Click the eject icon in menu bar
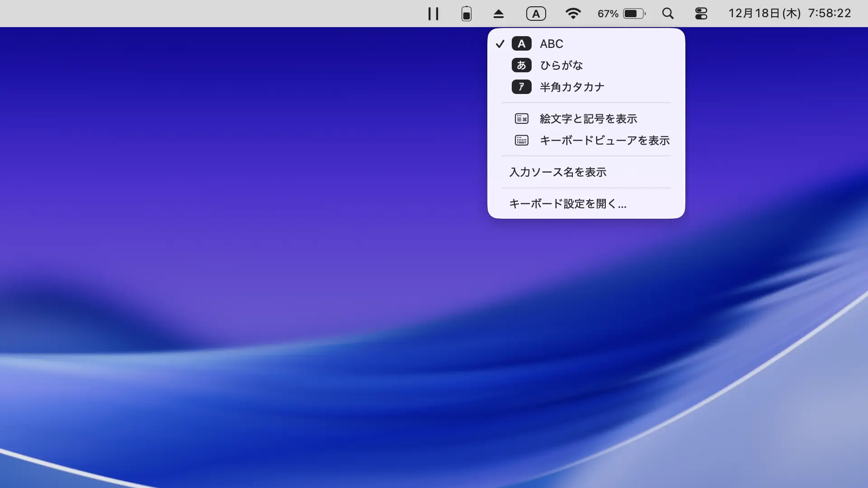Screen dimensions: 868x488 click(498, 14)
